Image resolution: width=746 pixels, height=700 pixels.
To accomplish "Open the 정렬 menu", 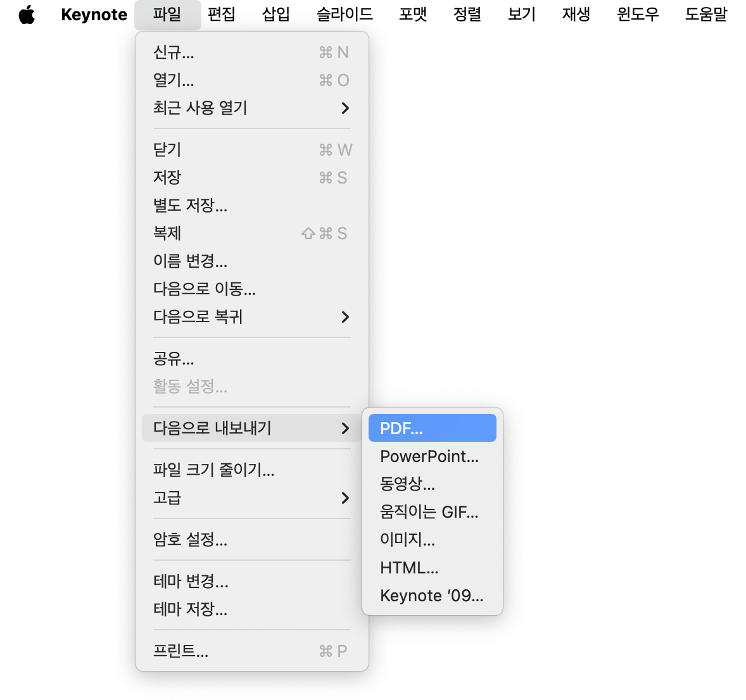I will [468, 15].
